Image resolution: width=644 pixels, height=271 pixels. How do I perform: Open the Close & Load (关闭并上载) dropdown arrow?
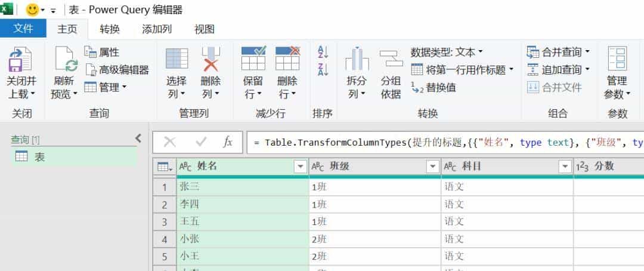pos(33,94)
